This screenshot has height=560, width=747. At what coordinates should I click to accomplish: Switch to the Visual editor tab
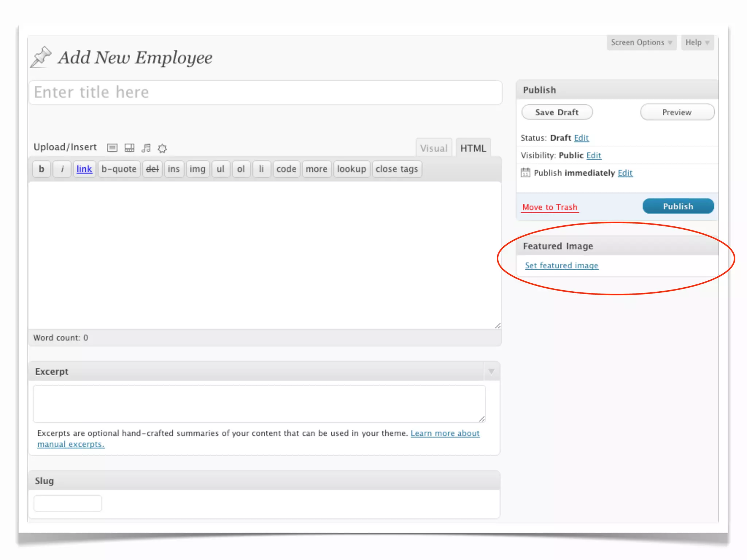(x=433, y=148)
